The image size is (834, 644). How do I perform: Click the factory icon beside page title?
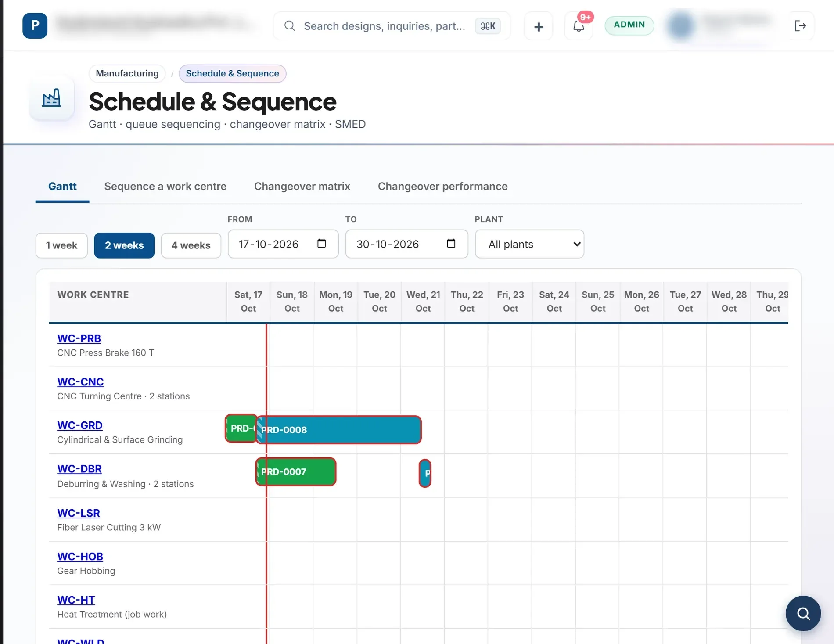pyautogui.click(x=52, y=98)
